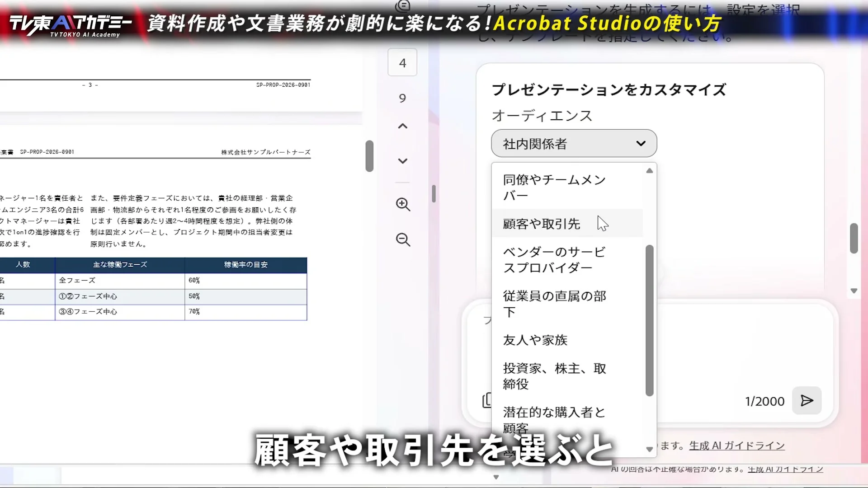The image size is (868, 488).
Task: Choose 顧客や取引先 option
Action: pos(567,224)
